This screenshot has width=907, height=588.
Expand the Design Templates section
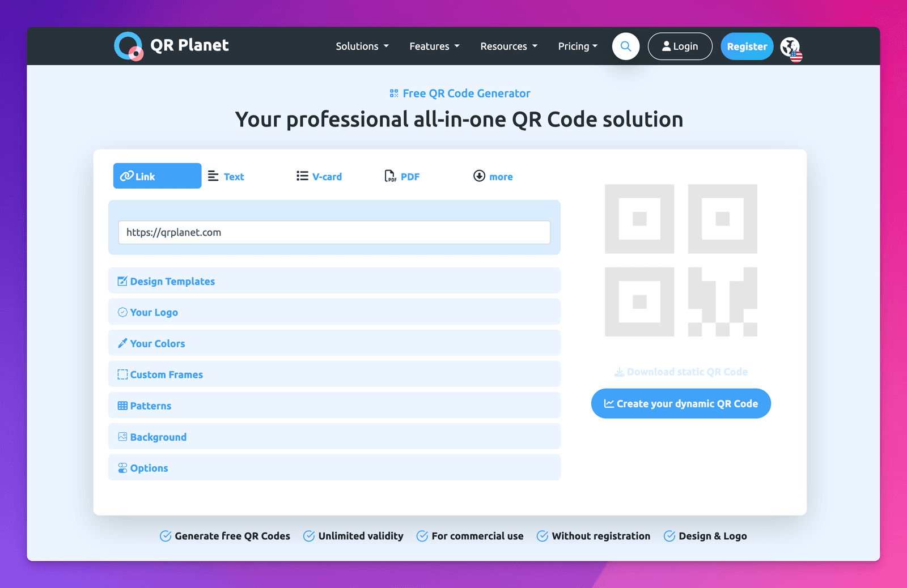[x=334, y=280]
